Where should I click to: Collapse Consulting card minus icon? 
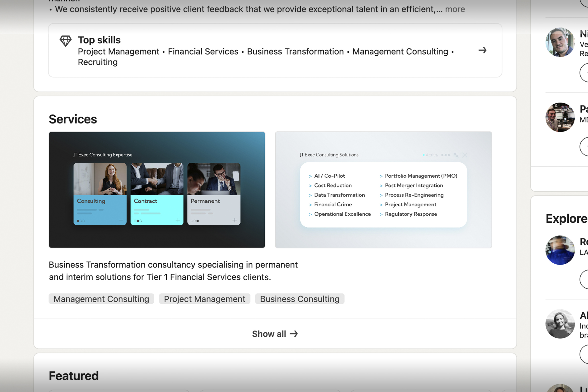coord(121,220)
